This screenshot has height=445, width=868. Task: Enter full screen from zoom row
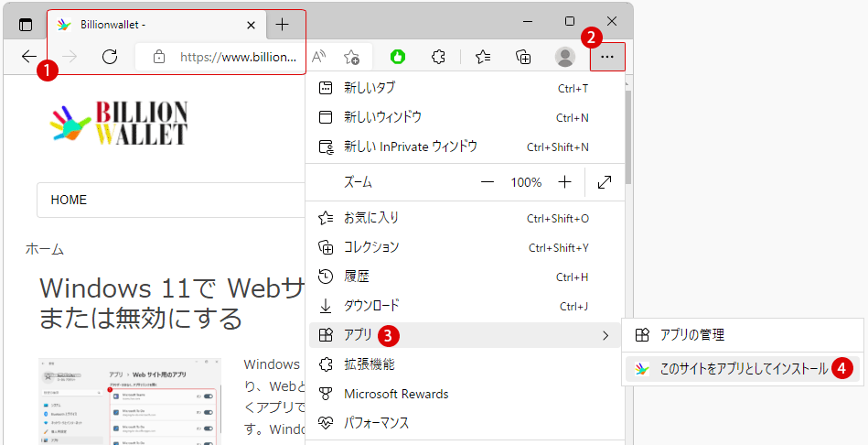(605, 182)
